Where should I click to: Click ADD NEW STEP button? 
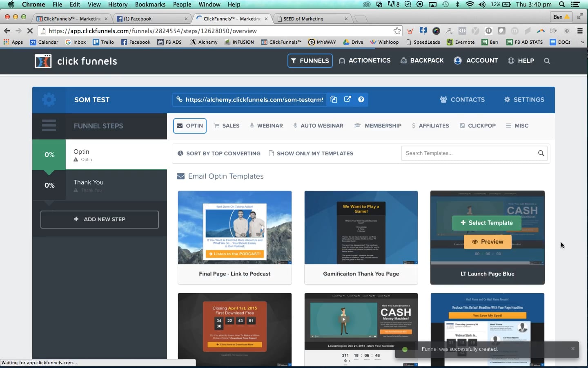tap(100, 220)
